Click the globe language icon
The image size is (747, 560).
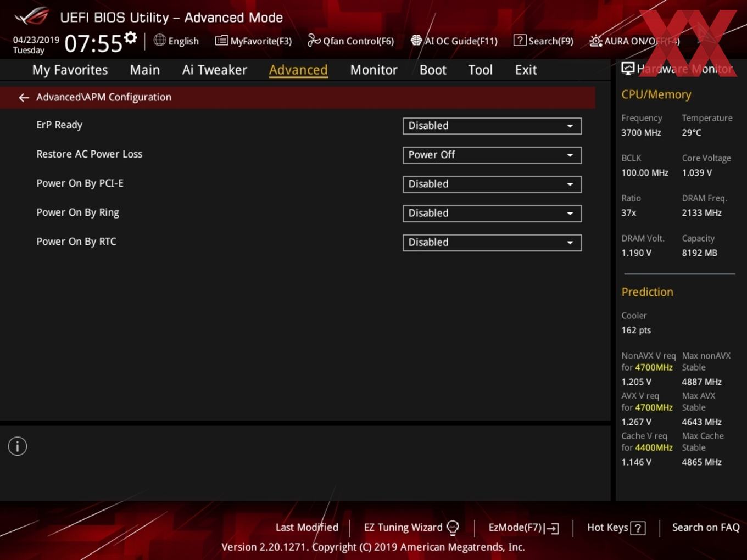click(159, 40)
